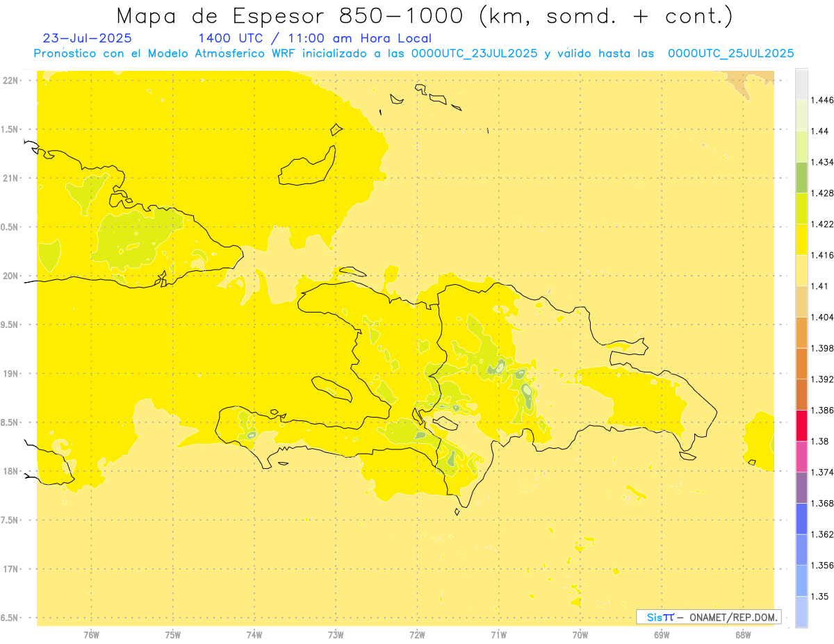The image size is (834, 644).
Task: Click the 'SisPI – ONAMET/REP.DOM.' credit label
Action: point(709,617)
